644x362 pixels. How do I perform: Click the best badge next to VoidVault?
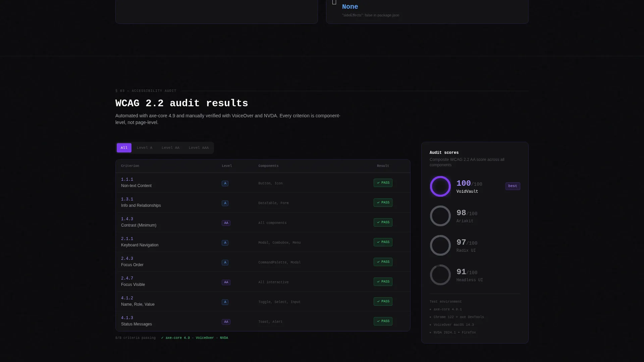click(x=513, y=186)
